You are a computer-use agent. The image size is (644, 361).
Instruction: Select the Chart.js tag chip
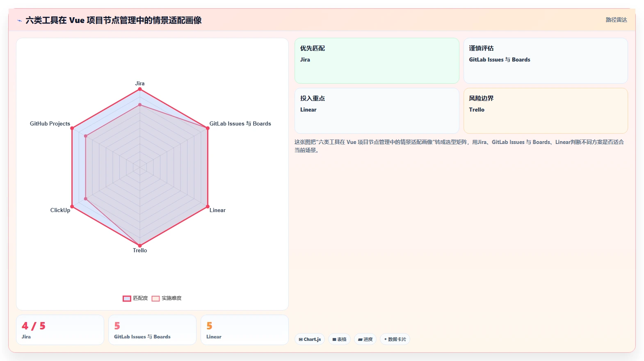(x=310, y=339)
